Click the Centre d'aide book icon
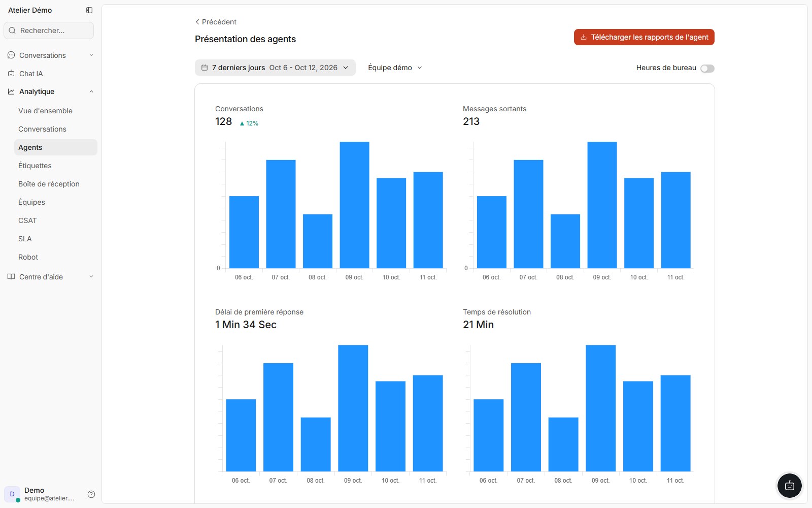 [x=11, y=276]
